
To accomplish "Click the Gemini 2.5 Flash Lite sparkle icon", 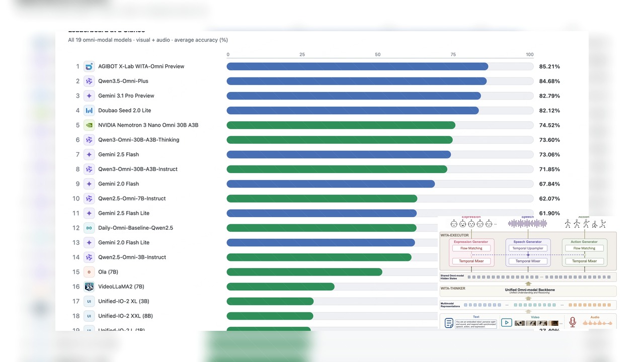I will (89, 213).
